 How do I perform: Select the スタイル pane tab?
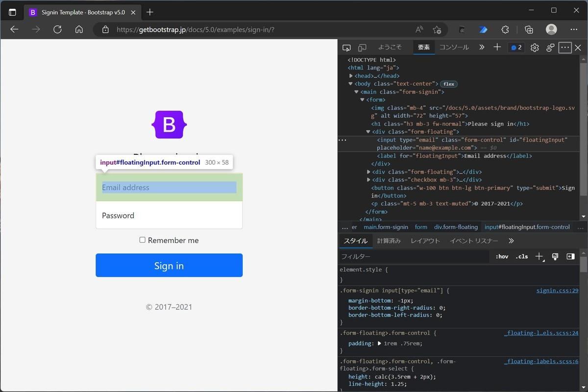pyautogui.click(x=355, y=241)
